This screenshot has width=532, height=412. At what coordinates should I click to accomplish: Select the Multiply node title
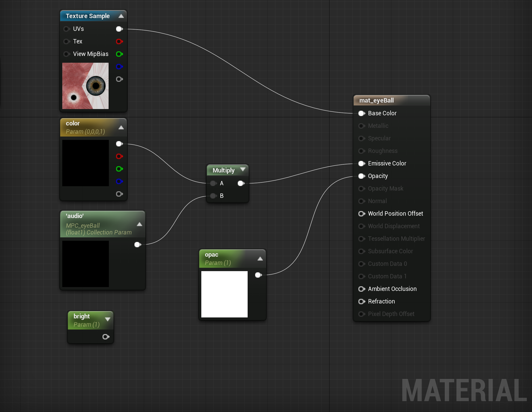223,170
